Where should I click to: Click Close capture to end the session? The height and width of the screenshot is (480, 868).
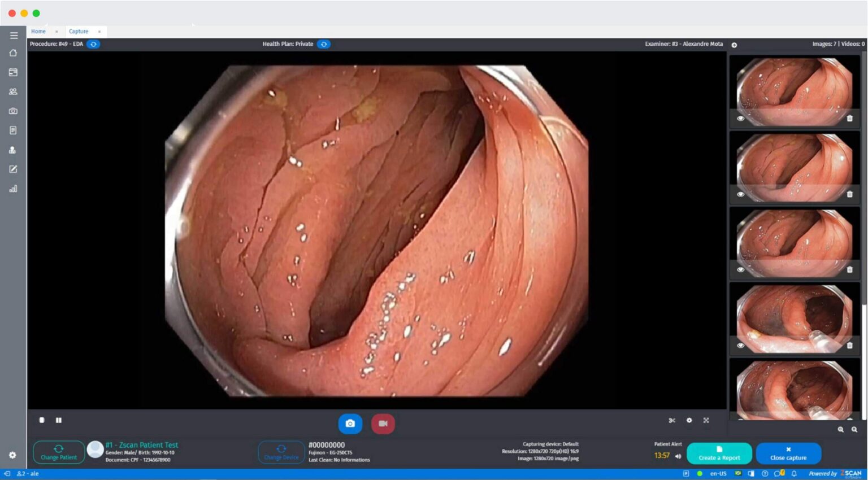(788, 453)
